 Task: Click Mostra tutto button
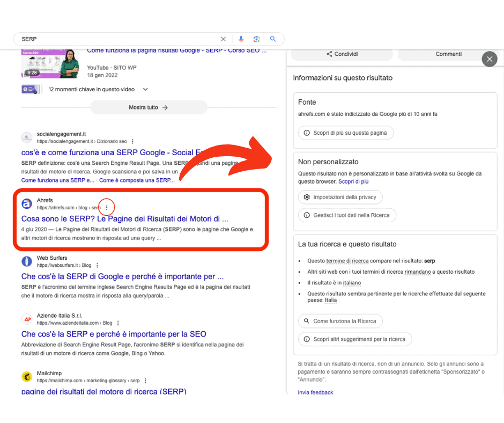click(149, 107)
